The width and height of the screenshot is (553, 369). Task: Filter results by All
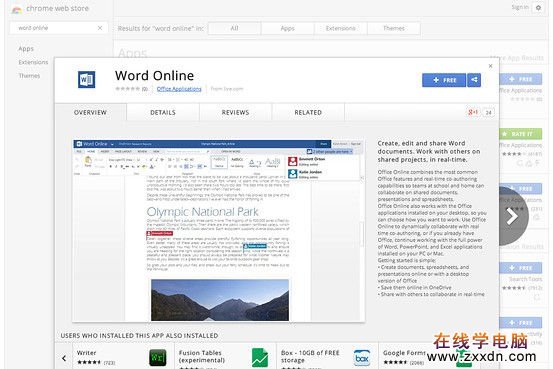coord(235,28)
